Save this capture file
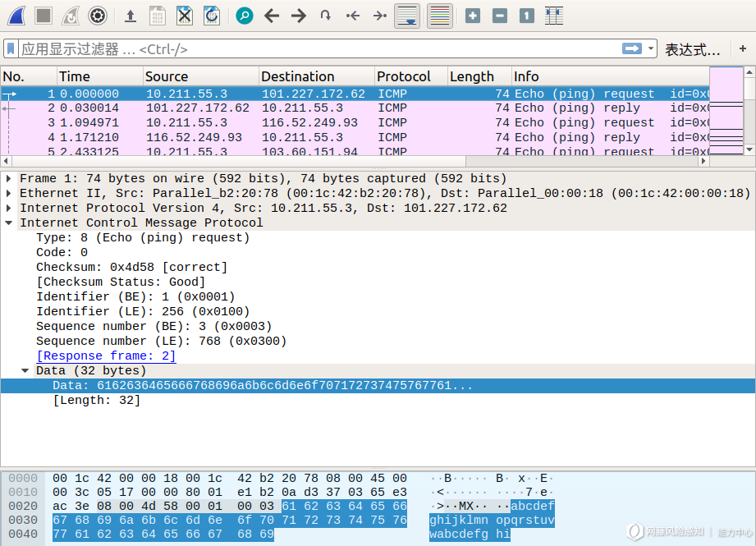This screenshot has height=546, width=756. click(x=157, y=16)
